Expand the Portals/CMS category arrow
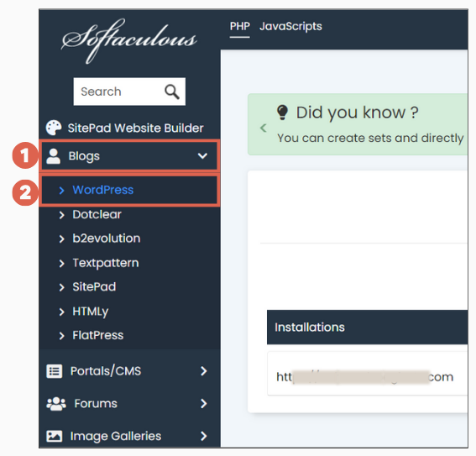The width and height of the screenshot is (476, 456). point(204,371)
